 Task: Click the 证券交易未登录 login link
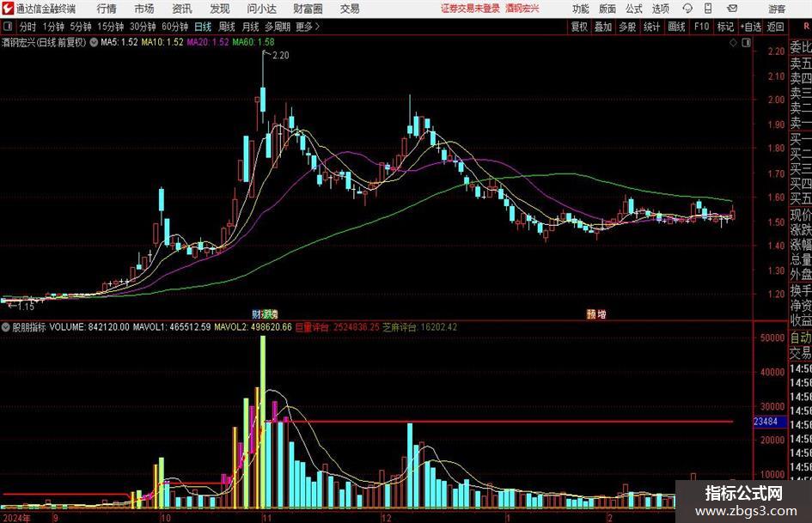click(x=470, y=9)
